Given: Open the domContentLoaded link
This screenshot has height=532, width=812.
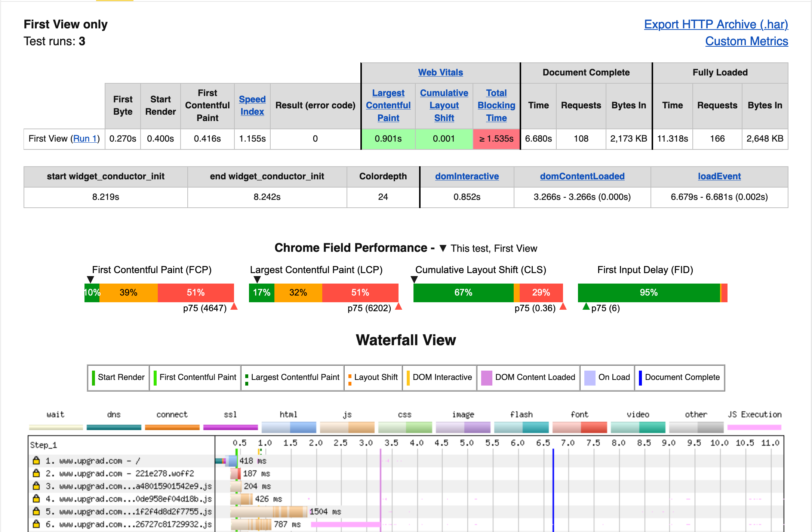Looking at the screenshot, I should pos(582,176).
